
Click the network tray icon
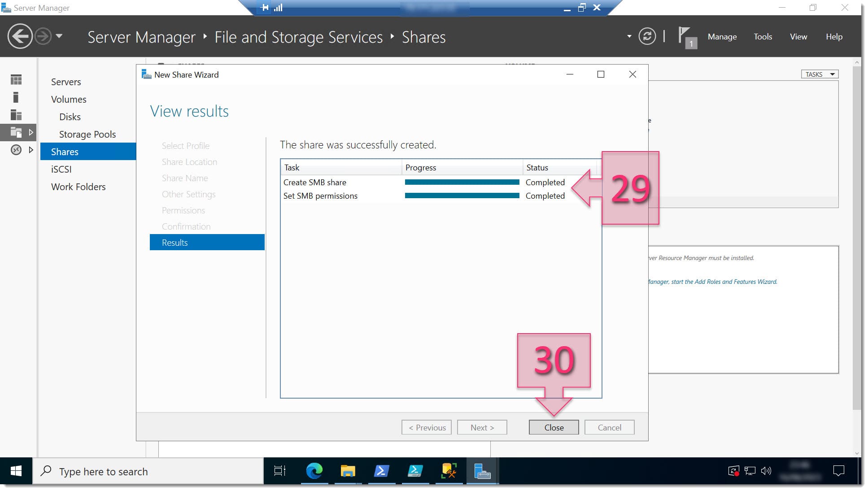point(750,471)
